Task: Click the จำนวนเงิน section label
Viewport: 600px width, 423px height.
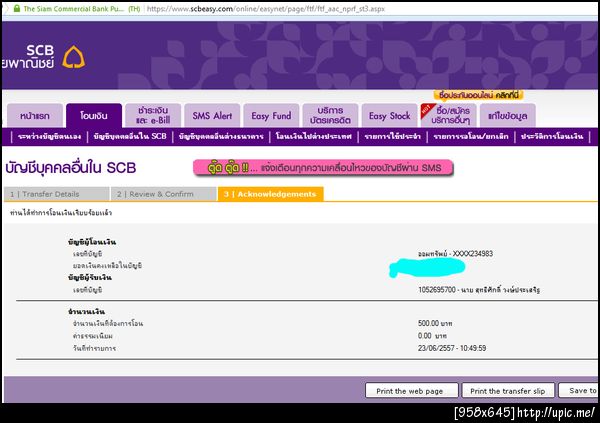Action: click(86, 312)
